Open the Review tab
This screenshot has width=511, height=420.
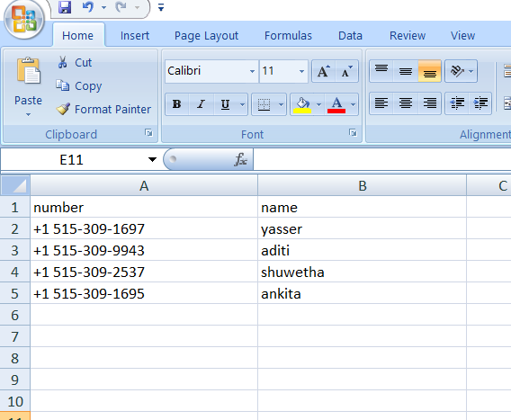tap(408, 35)
